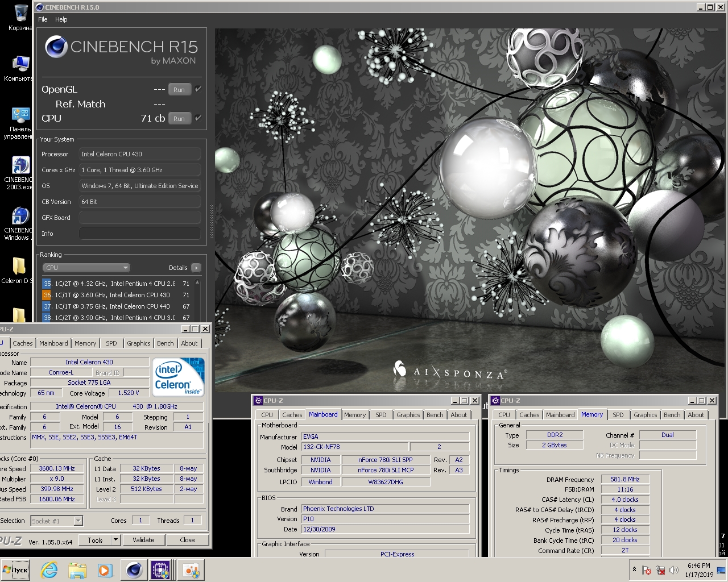Screen dimensions: 728x582
Task: Click the Cinebench R15 logo sphere
Action: (x=56, y=47)
